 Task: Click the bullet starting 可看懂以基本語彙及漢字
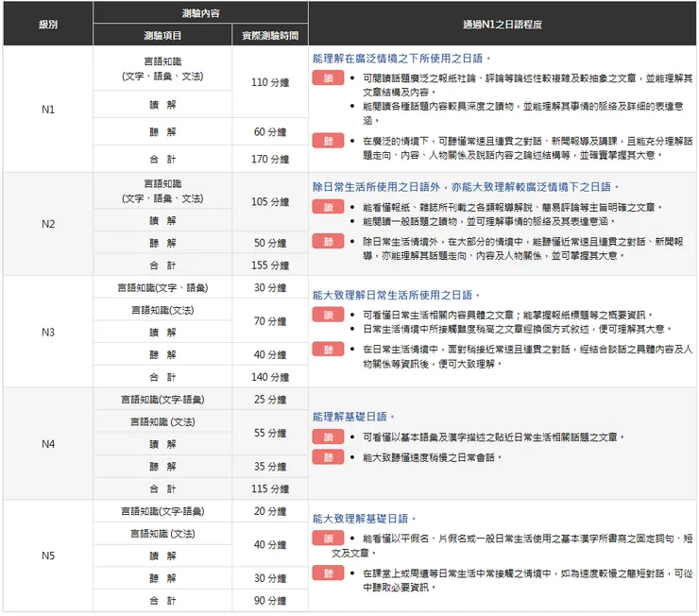[493, 436]
